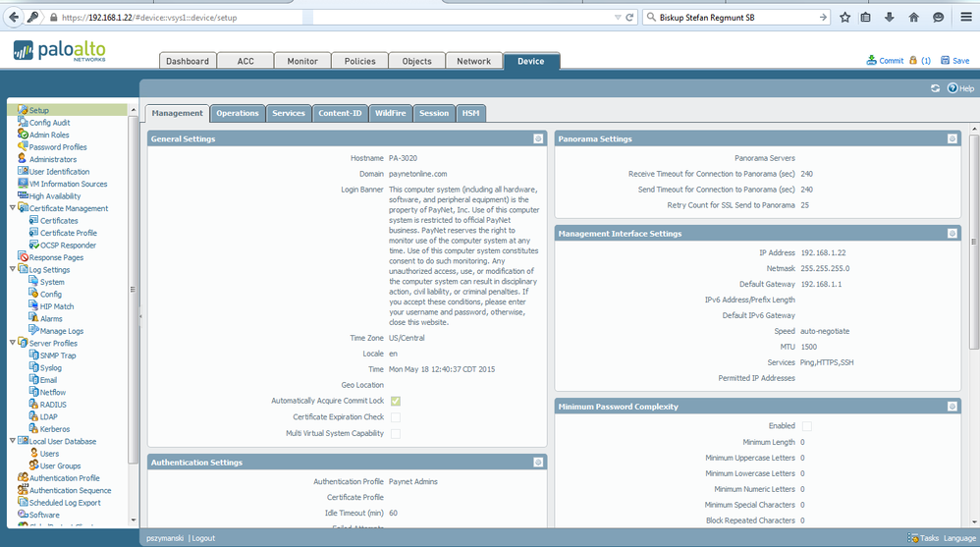Click the Save disk icon
This screenshot has height=547, width=980.
(x=945, y=61)
